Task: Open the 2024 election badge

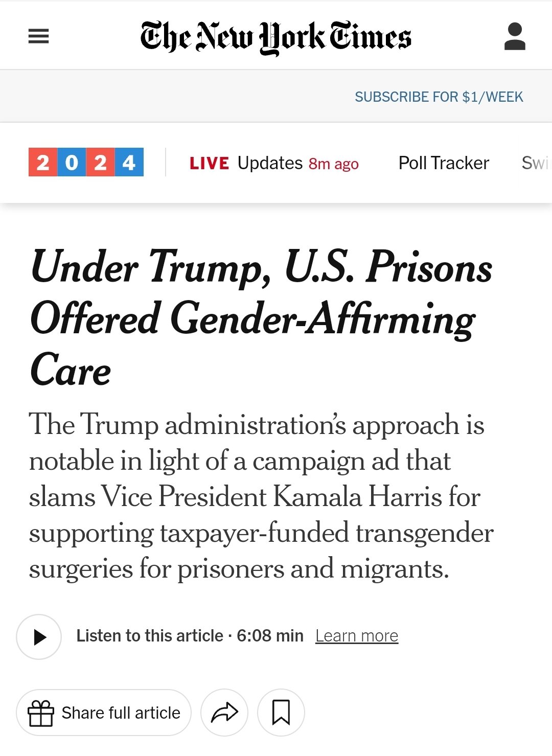Action: click(86, 163)
